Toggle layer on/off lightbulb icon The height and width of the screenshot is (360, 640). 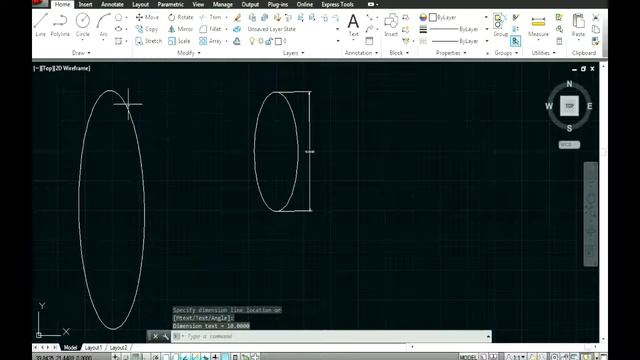[x=252, y=41]
